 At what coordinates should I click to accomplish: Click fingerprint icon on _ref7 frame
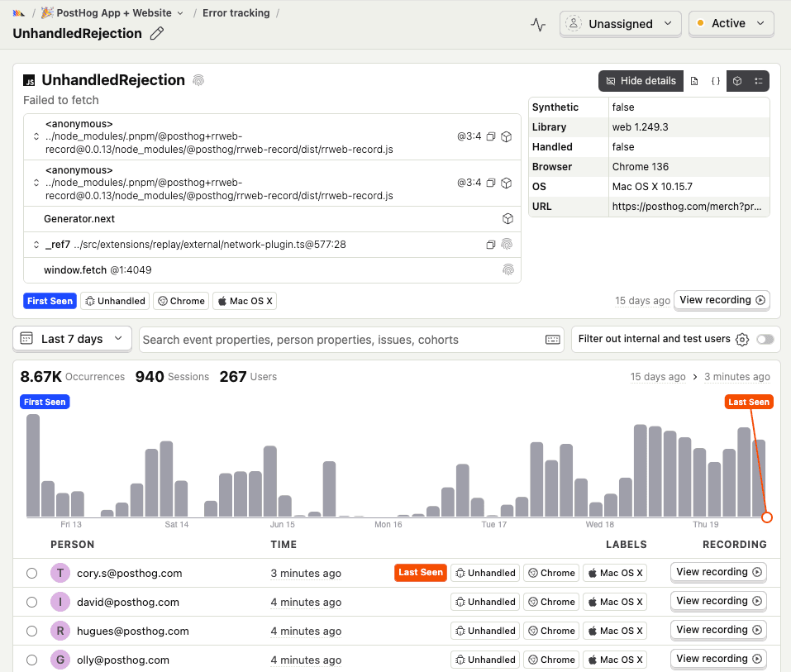[507, 245]
